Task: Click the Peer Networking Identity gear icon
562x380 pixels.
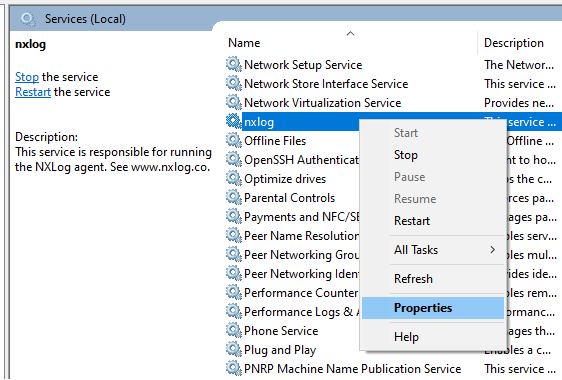Action: 234,274
